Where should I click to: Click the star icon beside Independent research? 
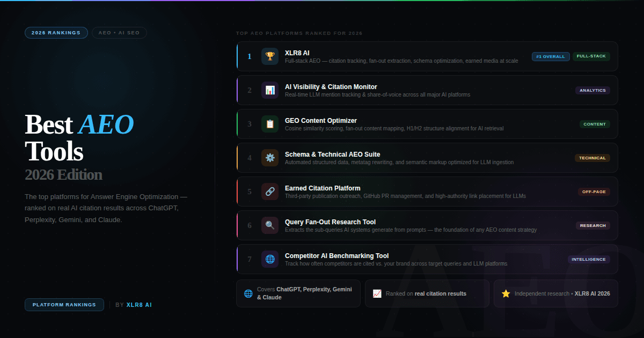point(506,293)
